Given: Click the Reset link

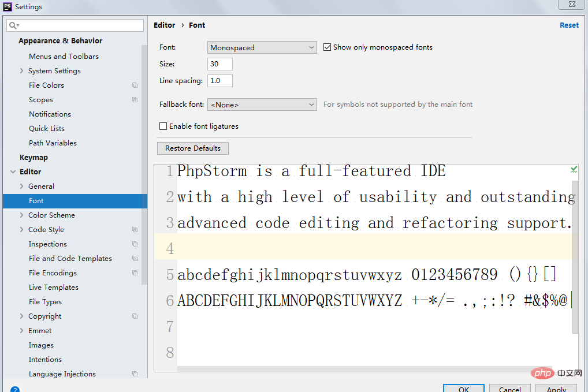Looking at the screenshot, I should 569,25.
